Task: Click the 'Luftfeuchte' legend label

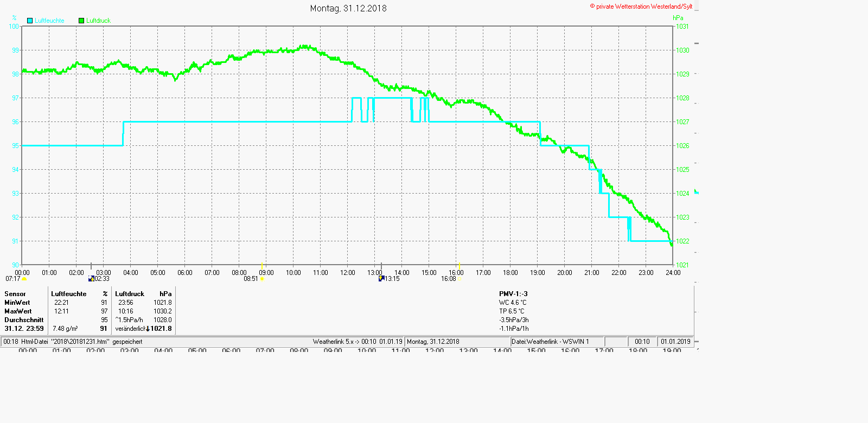Action: click(x=49, y=21)
